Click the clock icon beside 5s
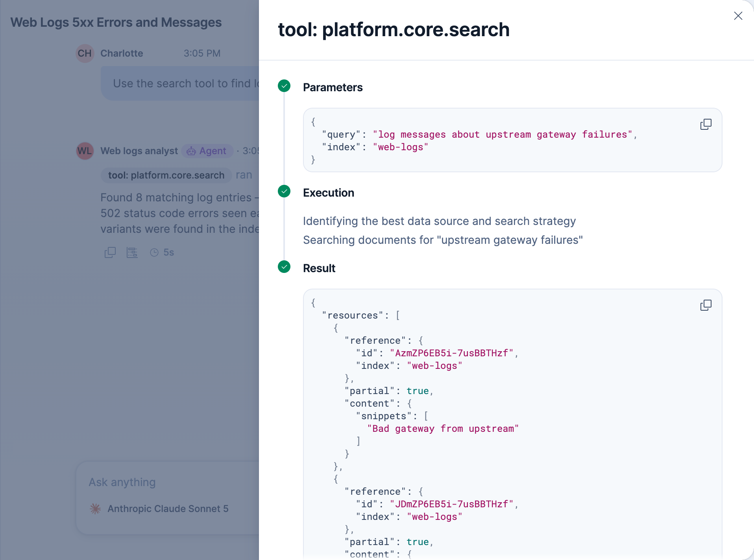Viewport: 754px width, 560px height. 154,252
